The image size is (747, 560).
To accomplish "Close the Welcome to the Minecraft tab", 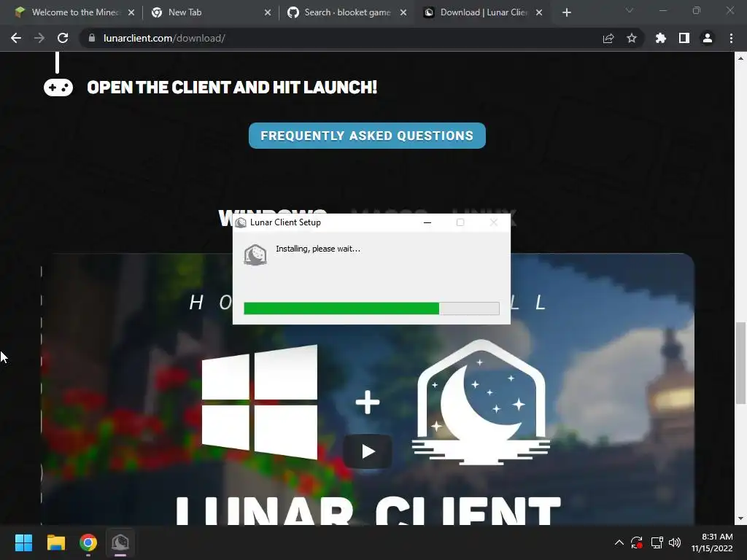I will [131, 12].
